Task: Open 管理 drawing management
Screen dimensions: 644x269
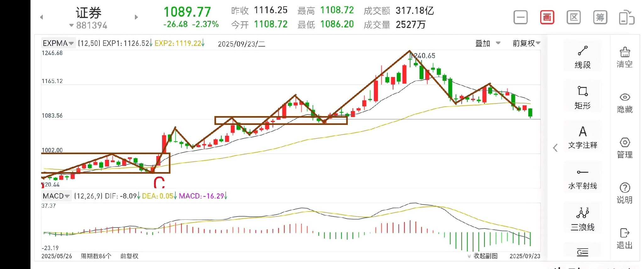Action: coord(625,148)
